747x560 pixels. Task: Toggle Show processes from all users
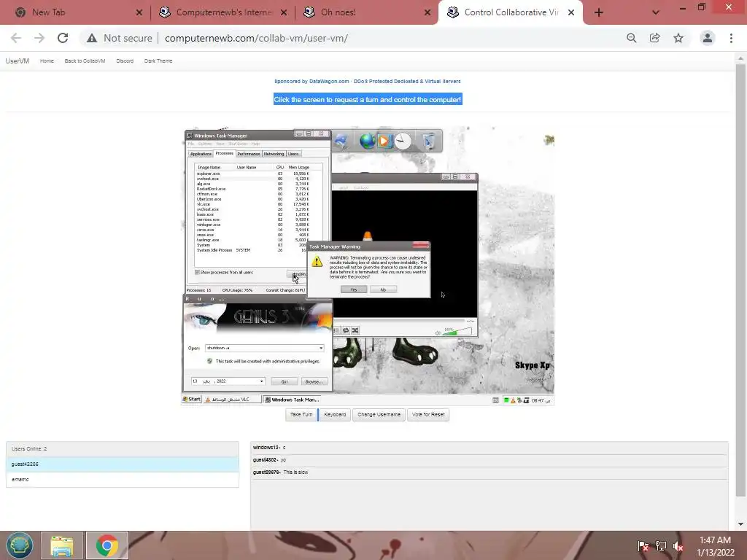[x=197, y=273]
